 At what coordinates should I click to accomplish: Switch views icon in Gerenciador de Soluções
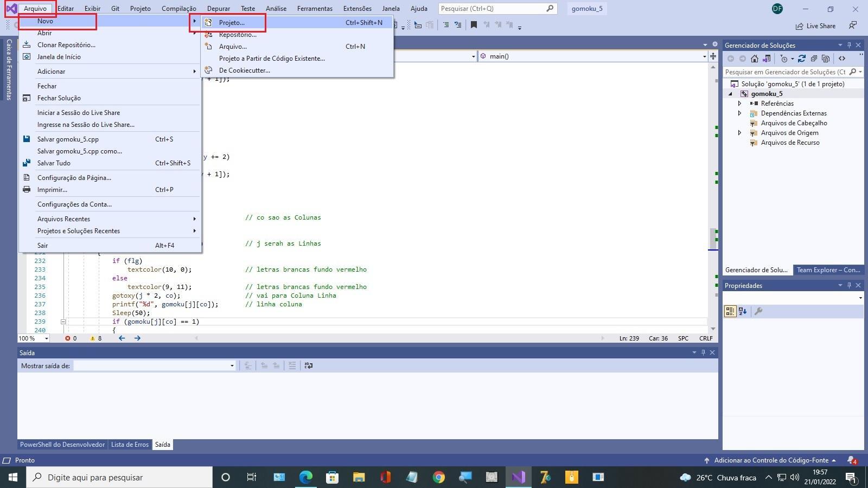pyautogui.click(x=767, y=59)
